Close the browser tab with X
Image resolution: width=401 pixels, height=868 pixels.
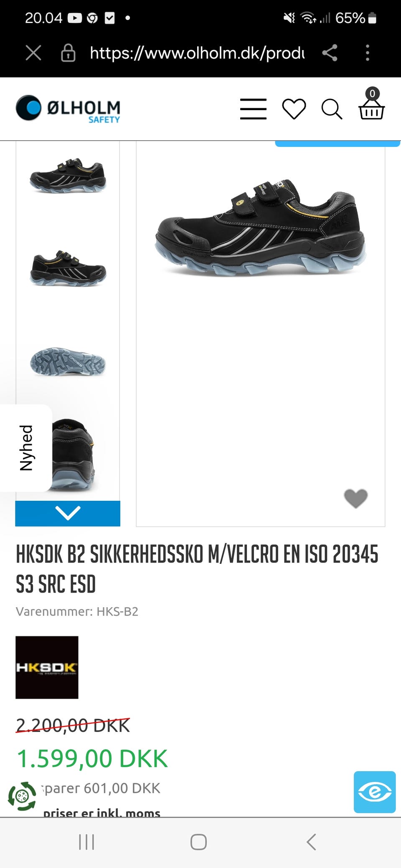pos(33,53)
